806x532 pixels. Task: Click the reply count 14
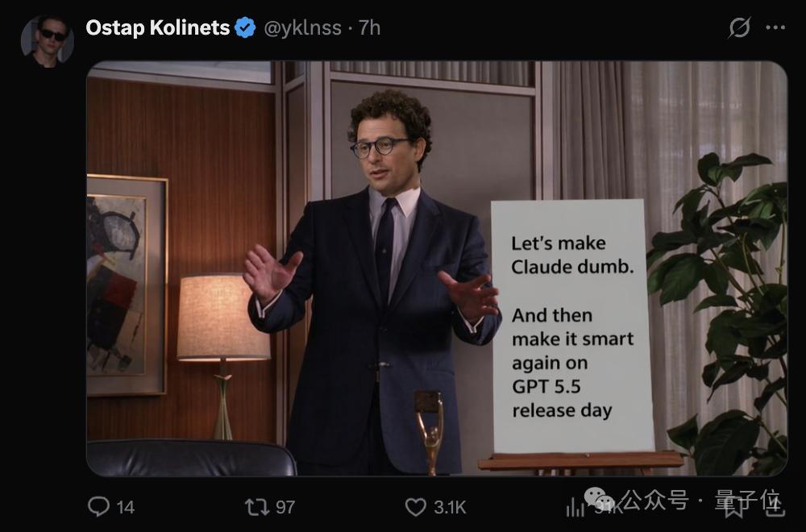[x=126, y=507]
